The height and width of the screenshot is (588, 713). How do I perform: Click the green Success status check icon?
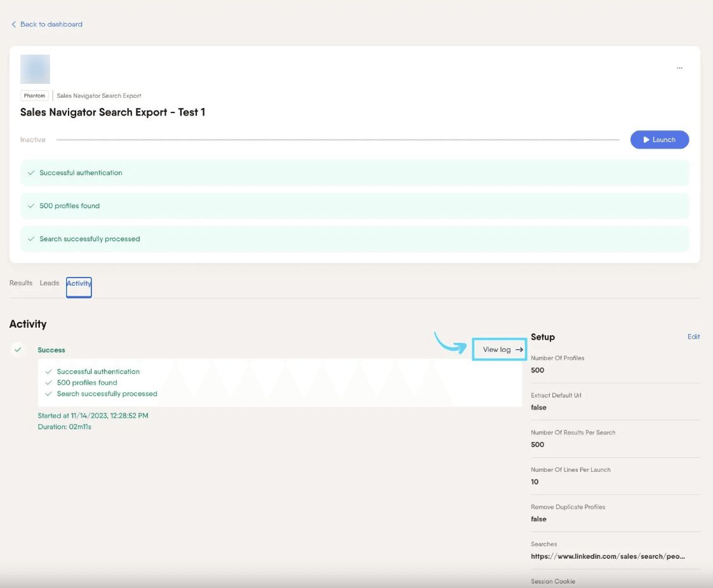coord(18,350)
